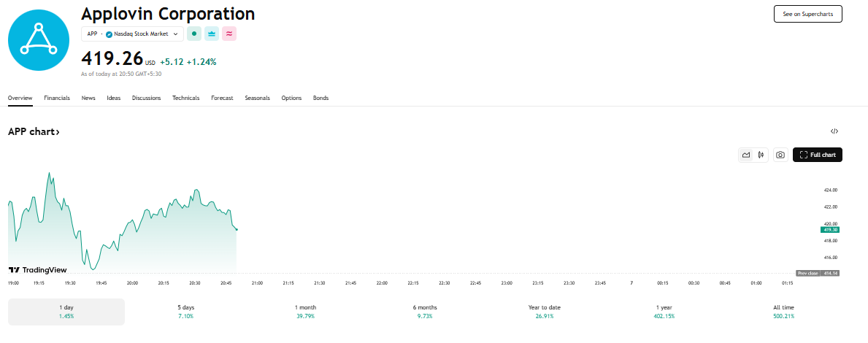Image resolution: width=868 pixels, height=343 pixels.
Task: Open the News tab
Action: point(88,98)
